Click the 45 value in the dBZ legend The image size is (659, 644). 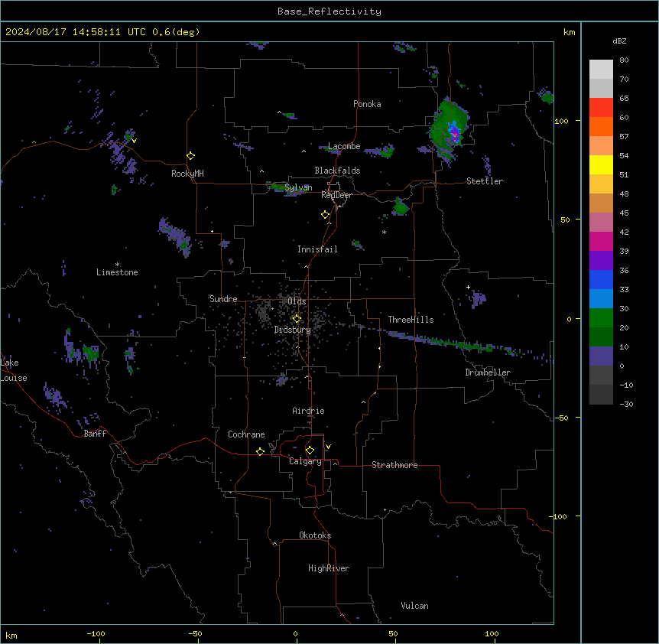[x=624, y=213]
